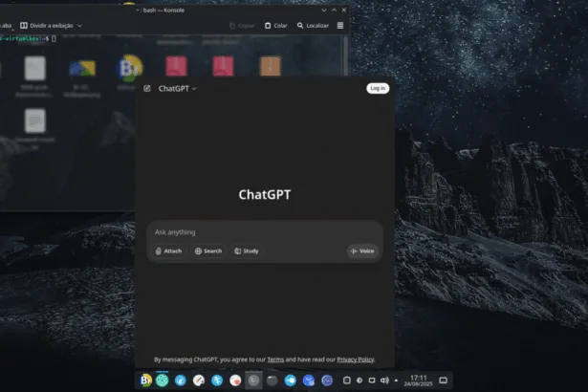This screenshot has width=588, height=392.
Task: Click the orange archive desktop icon behind Konsole
Action: (x=270, y=66)
